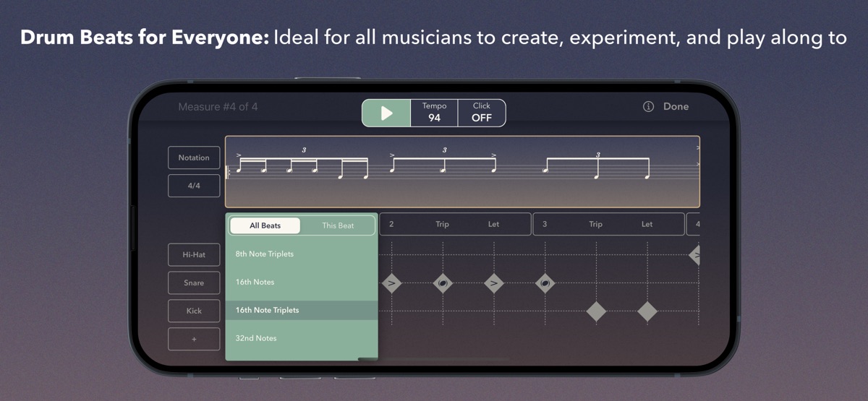Screen dimensions: 868x401
Task: Switch to the This Beat tab
Action: (x=338, y=225)
